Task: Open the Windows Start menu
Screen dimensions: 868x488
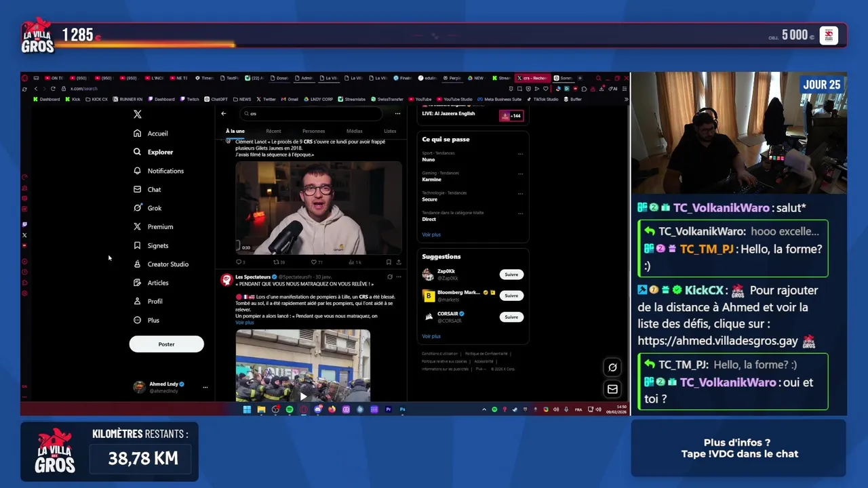Action: 247,409
